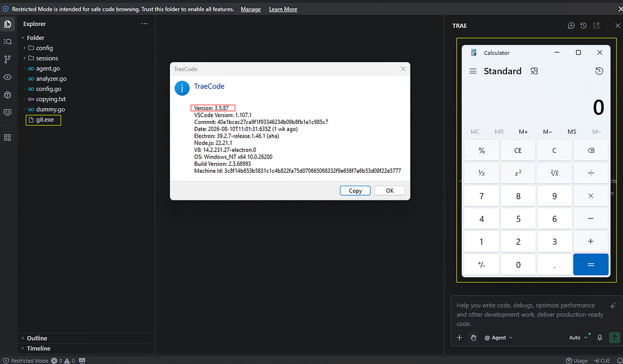This screenshot has height=364, width=623.
Task: Click Manage link in Restricted Mode banner
Action: [x=251, y=9]
